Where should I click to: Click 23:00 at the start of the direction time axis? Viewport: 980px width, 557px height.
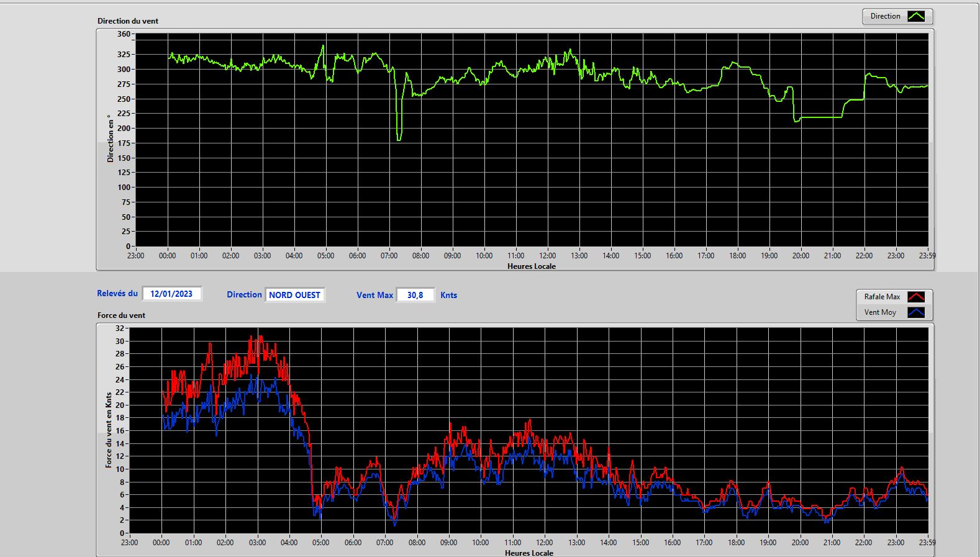tap(135, 255)
